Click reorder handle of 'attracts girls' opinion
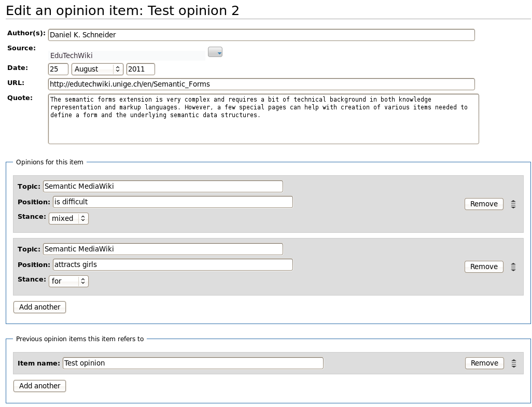This screenshot has height=407, width=532. [x=513, y=266]
